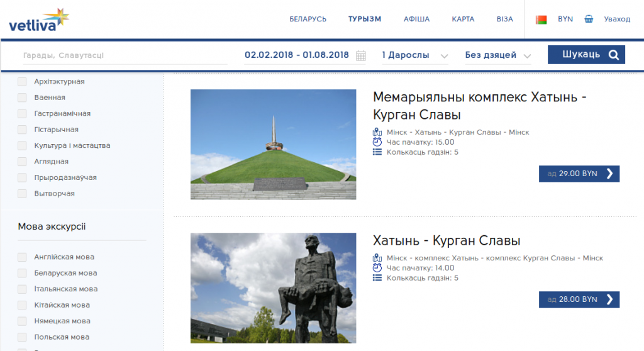Tick the Кітайская мова checkbox
The width and height of the screenshot is (644, 351).
22,305
